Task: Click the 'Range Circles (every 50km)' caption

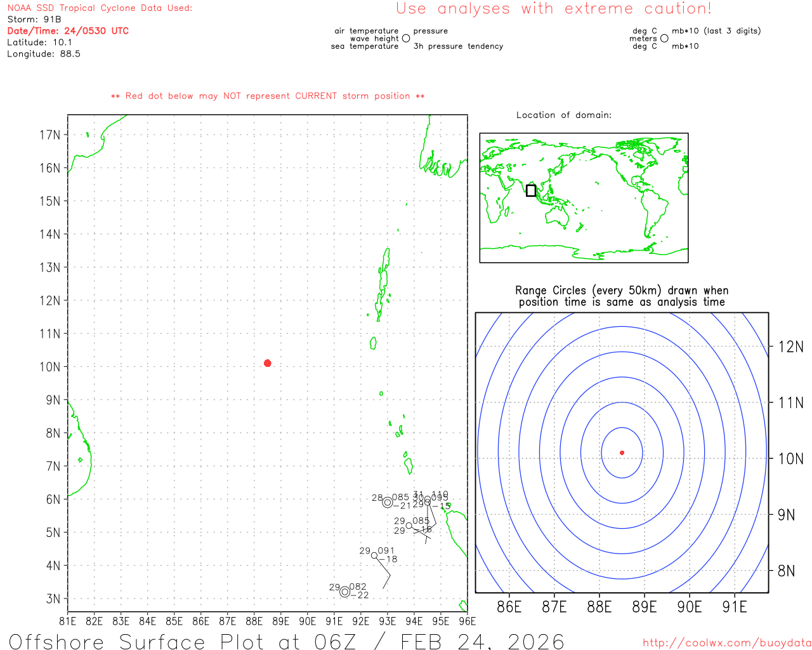Action: click(622, 296)
